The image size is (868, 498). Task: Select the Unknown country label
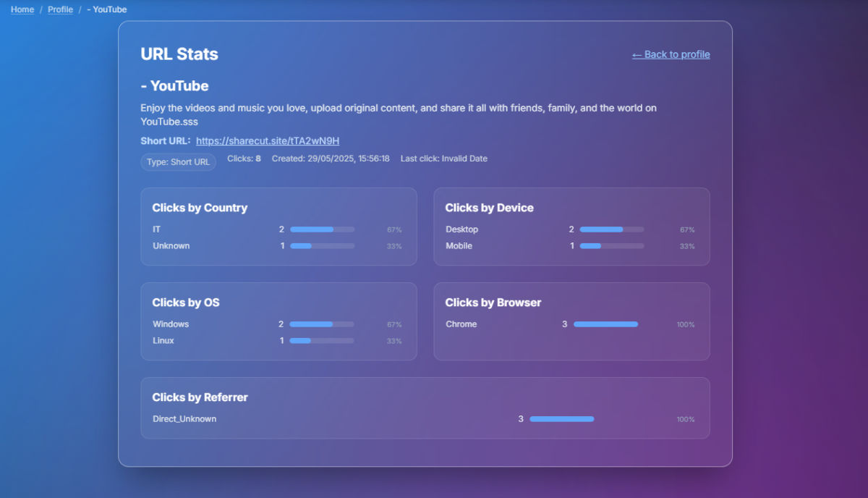click(x=171, y=246)
